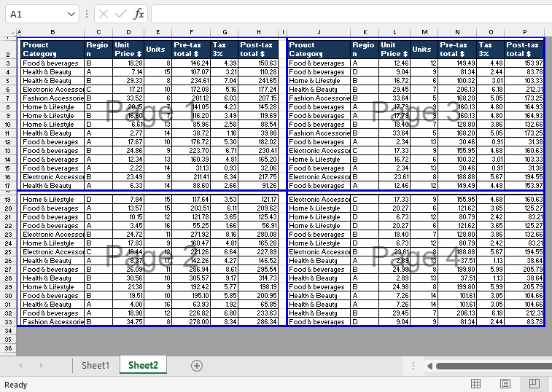Click Units header in column E
Image resolution: width=552 pixels, height=392 pixels.
(x=158, y=50)
